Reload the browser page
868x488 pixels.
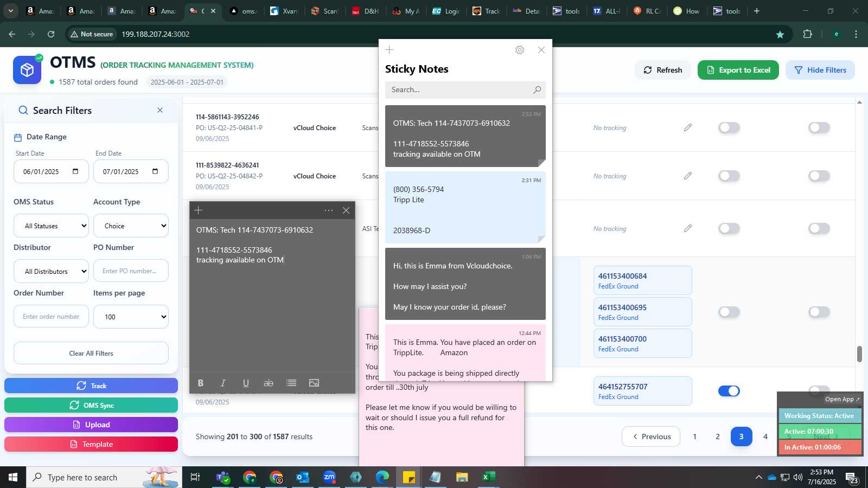pos(51,34)
